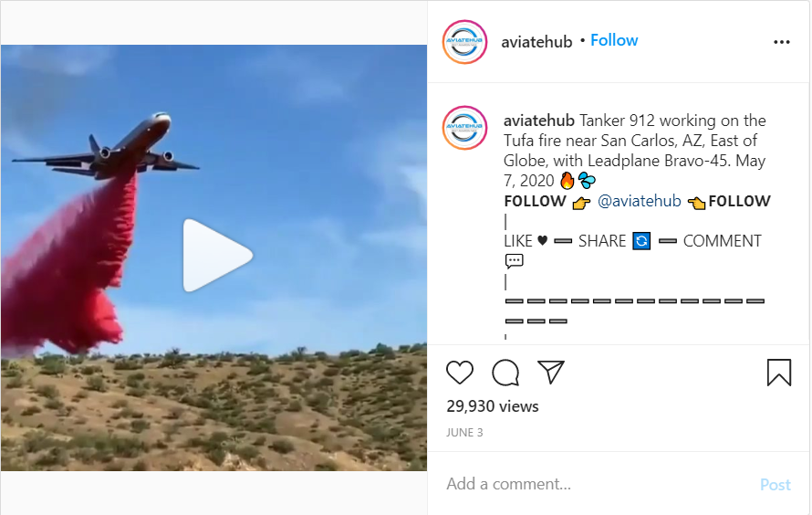This screenshot has height=515, width=812.
Task: Focus the Add a comment field
Action: point(596,484)
